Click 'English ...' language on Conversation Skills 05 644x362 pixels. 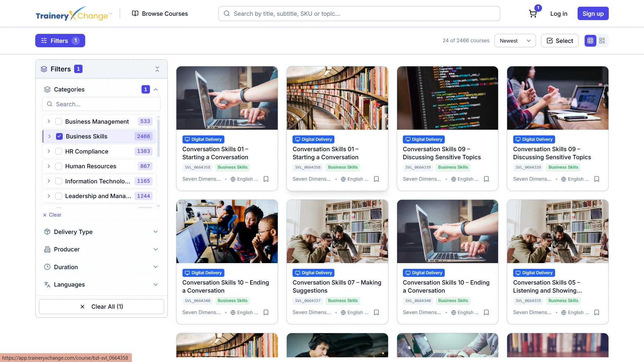coord(575,312)
